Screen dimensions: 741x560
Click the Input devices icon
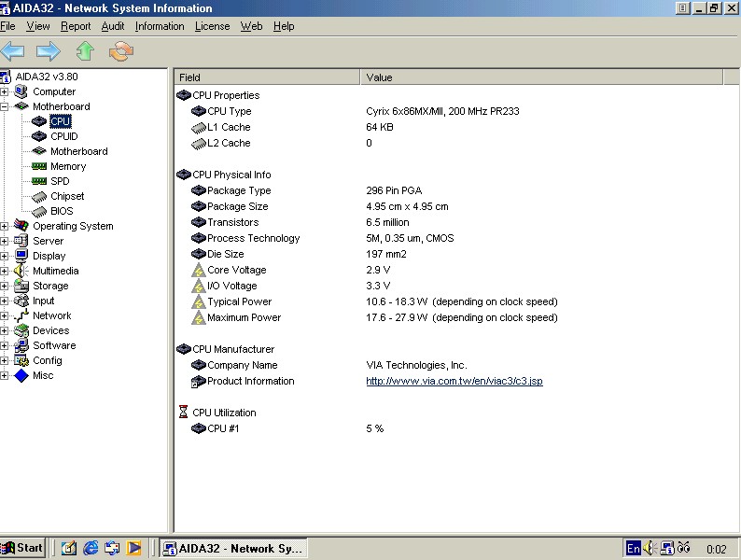(21, 301)
